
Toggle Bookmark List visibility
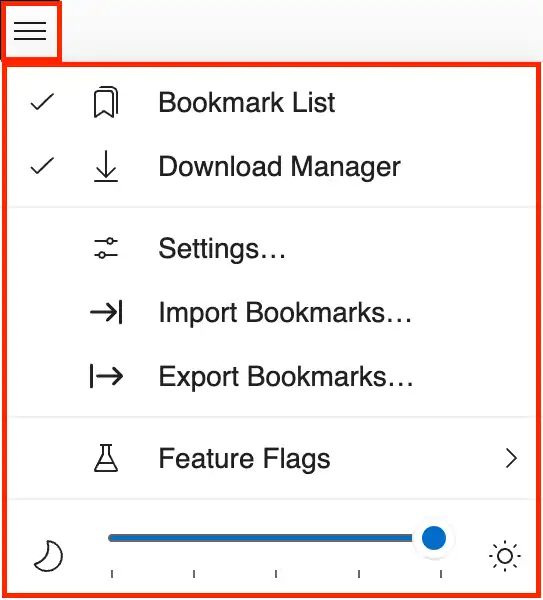pyautogui.click(x=271, y=103)
